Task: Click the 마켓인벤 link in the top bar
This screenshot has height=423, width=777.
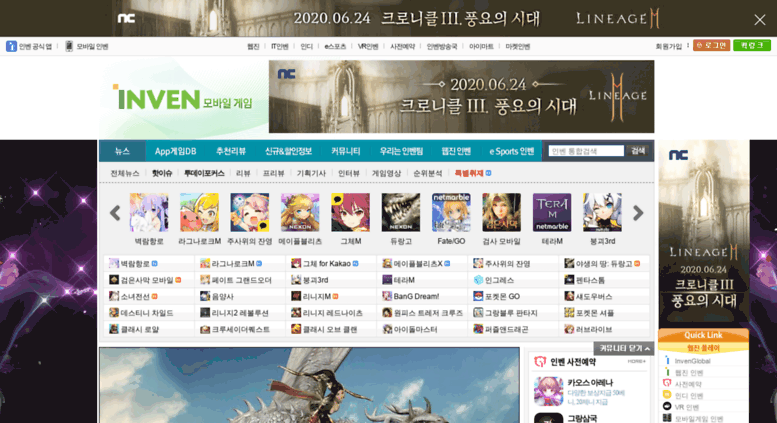Action: click(518, 46)
